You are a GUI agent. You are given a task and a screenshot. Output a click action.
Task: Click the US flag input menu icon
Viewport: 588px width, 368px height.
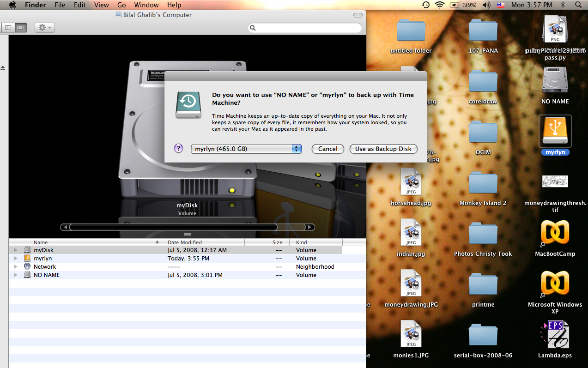click(x=500, y=5)
